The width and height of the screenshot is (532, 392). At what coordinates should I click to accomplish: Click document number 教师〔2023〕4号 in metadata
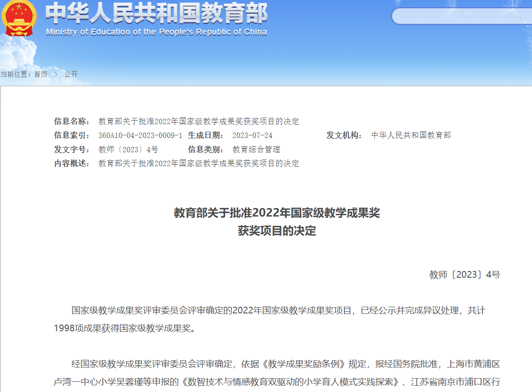coord(128,150)
